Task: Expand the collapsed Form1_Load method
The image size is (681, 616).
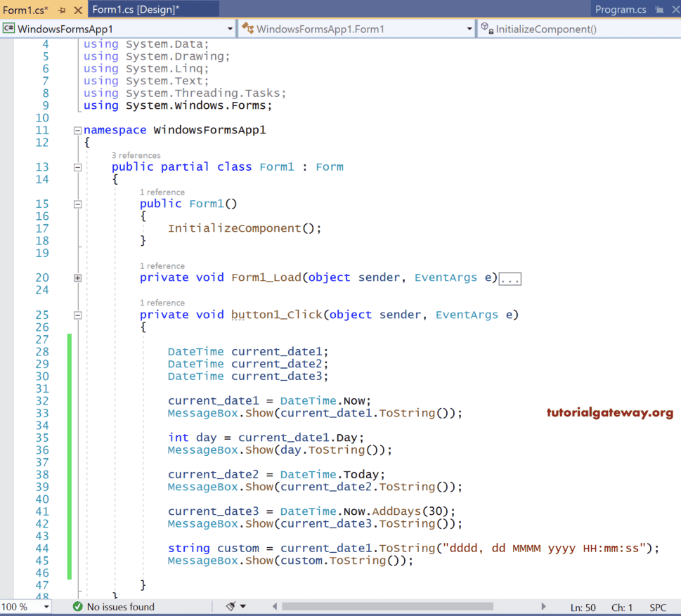Action: click(77, 277)
